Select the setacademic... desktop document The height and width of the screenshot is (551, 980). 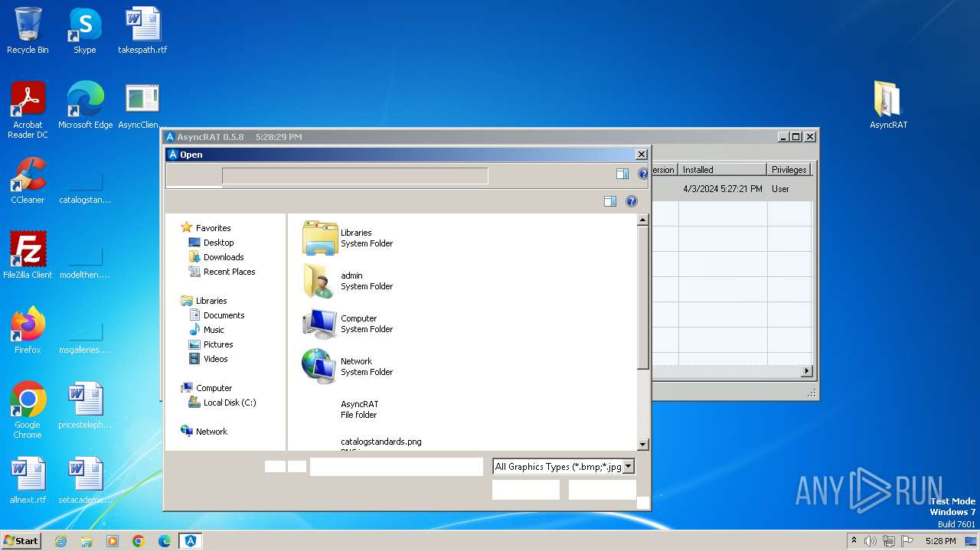click(x=85, y=481)
